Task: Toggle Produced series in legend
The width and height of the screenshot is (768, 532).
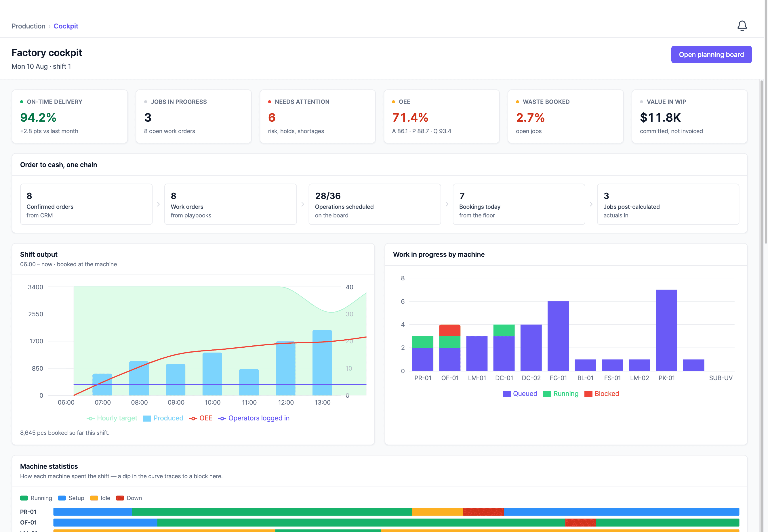Action: tap(163, 418)
